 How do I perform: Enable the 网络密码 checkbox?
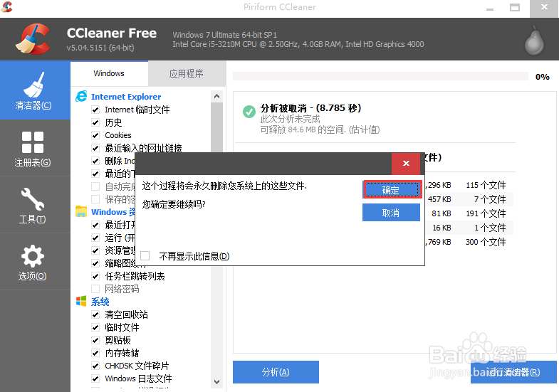point(95,289)
